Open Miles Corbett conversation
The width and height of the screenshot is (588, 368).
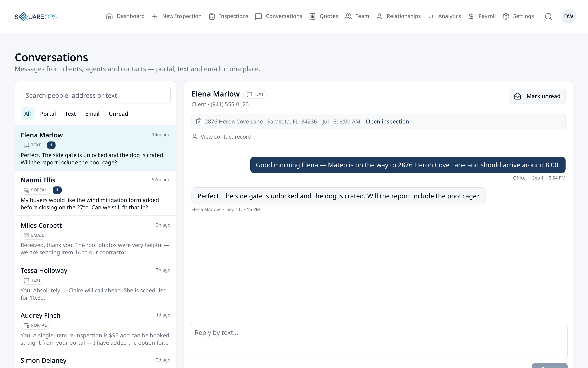96,239
